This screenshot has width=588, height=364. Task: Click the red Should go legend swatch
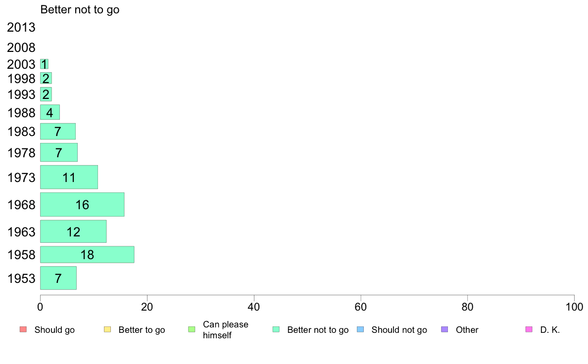pos(23,329)
